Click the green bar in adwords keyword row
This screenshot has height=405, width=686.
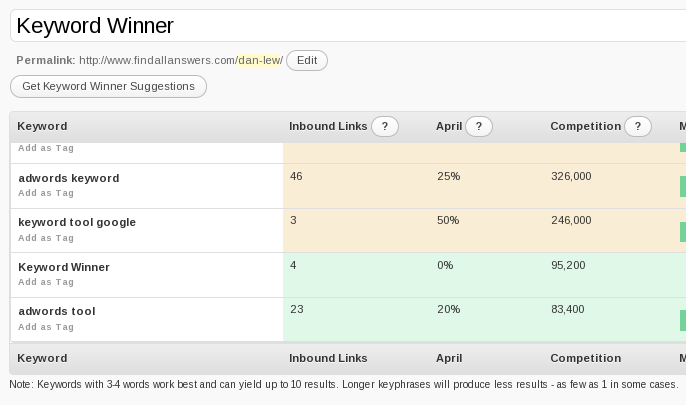[x=683, y=187]
